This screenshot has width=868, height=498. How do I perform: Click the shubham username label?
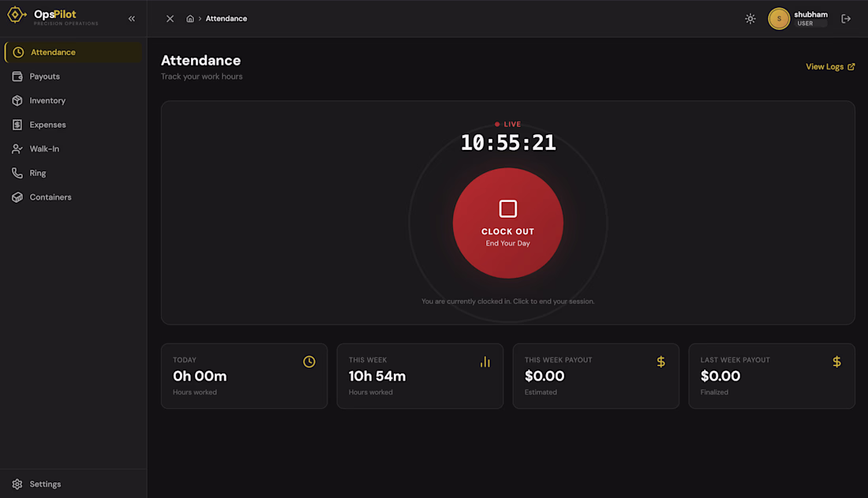[x=810, y=14]
